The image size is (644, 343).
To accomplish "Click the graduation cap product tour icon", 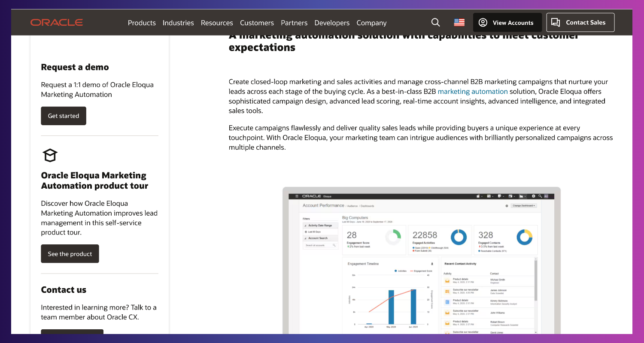I will pyautogui.click(x=47, y=155).
